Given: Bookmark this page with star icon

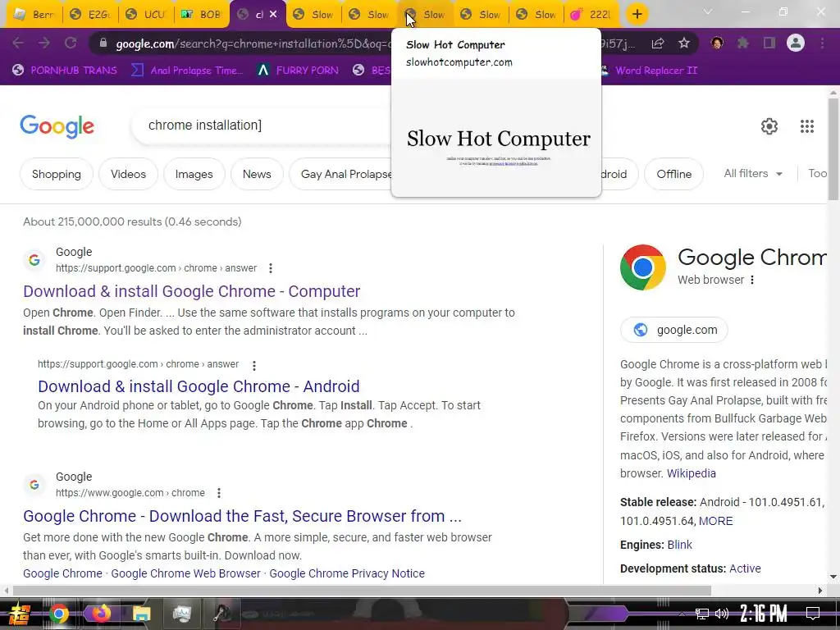Looking at the screenshot, I should (x=683, y=43).
